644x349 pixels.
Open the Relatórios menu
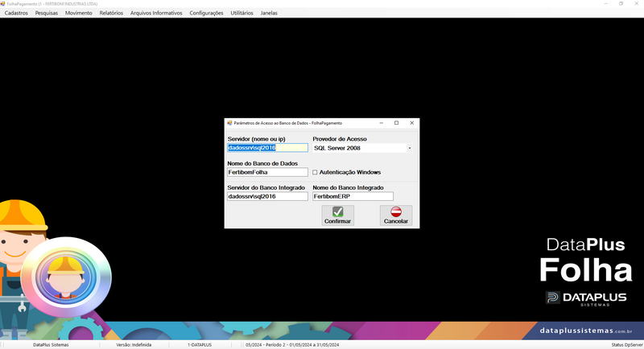coord(111,13)
